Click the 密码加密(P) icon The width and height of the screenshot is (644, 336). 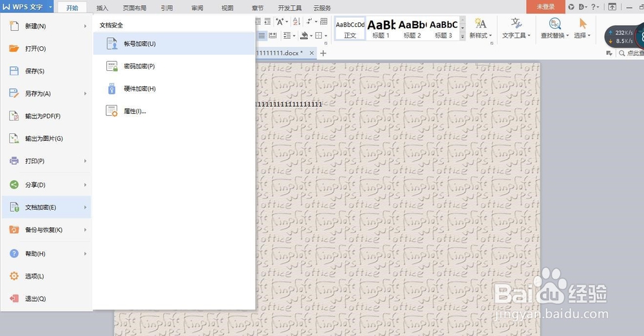click(111, 66)
